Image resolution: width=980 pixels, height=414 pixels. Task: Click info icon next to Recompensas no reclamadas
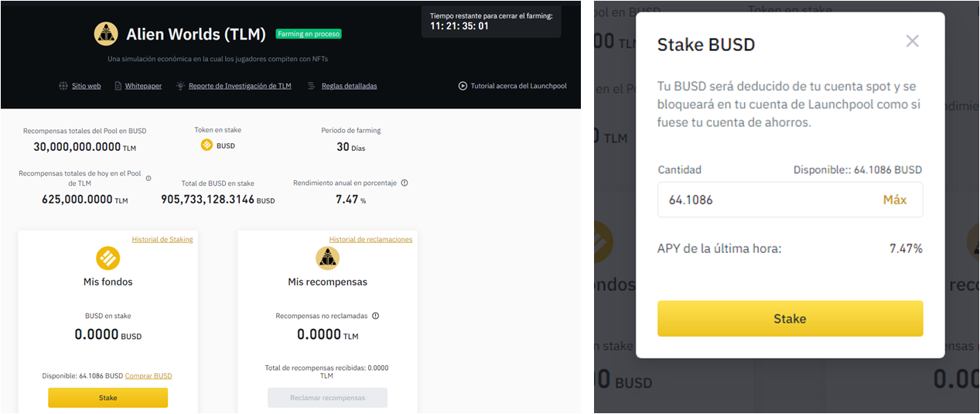[x=375, y=316]
